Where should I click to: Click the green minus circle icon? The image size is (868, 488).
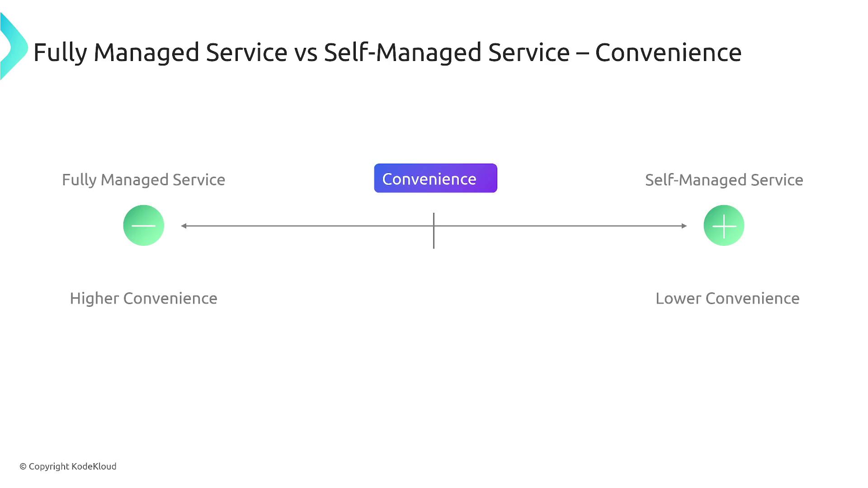[x=144, y=225]
